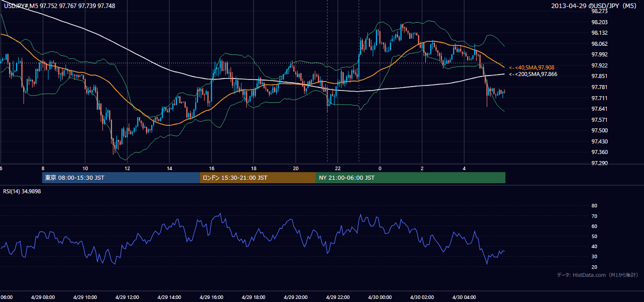Screen dimensions: 644x302
Task: Click the 97.781 price axis label
Action: click(599, 87)
